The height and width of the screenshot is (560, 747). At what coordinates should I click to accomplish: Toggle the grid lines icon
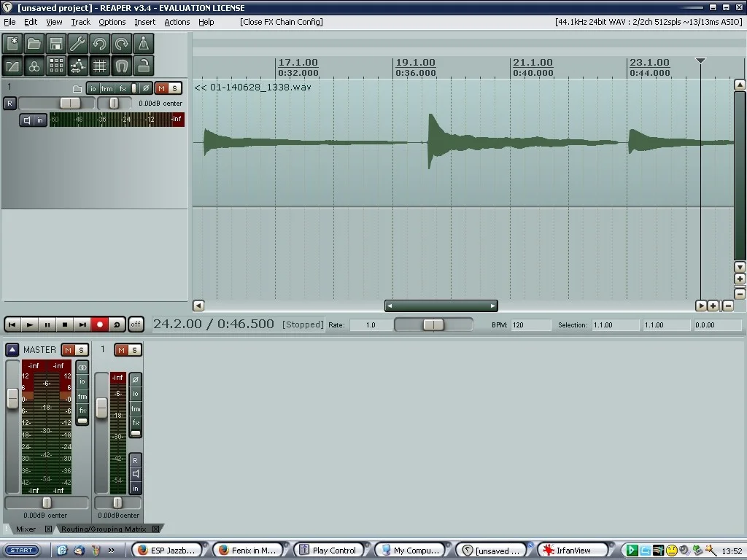[100, 66]
